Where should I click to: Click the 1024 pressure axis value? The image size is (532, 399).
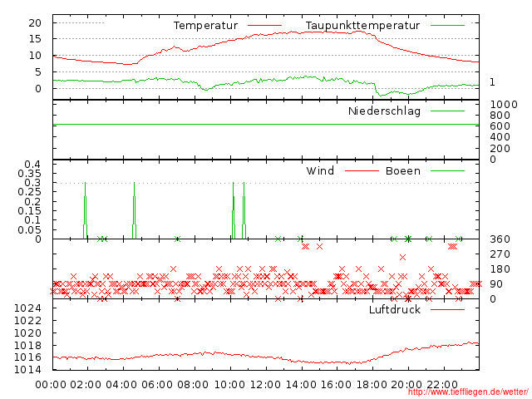pos(27,308)
